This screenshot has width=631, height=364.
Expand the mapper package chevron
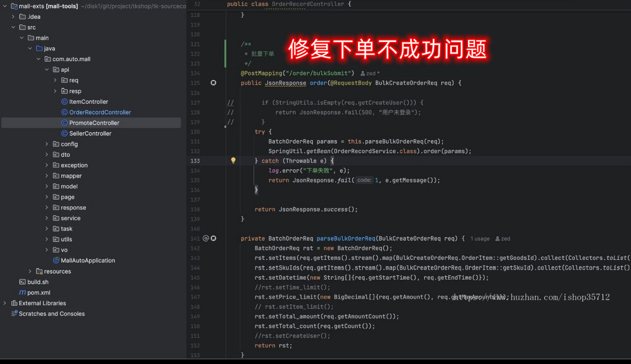[x=47, y=176]
